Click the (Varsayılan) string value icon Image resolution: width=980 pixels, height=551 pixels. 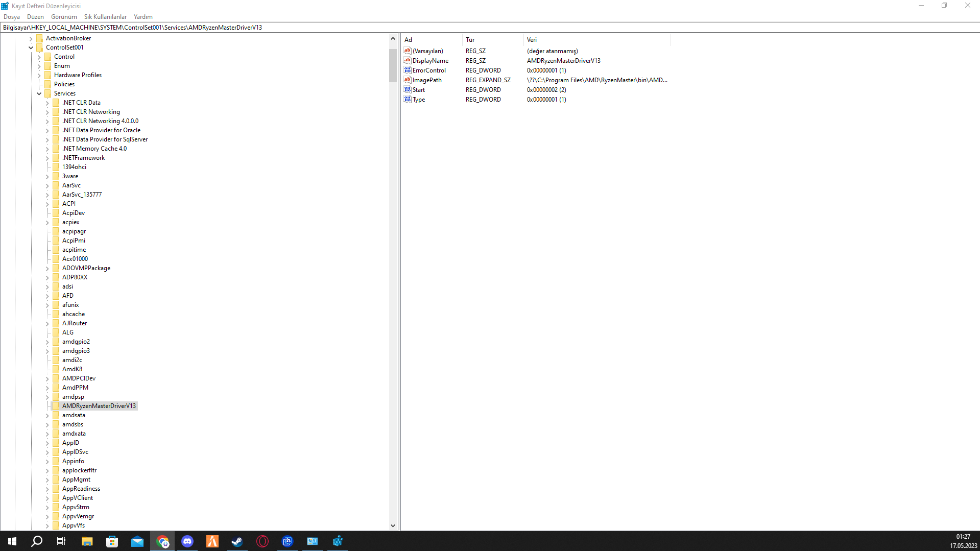[408, 51]
